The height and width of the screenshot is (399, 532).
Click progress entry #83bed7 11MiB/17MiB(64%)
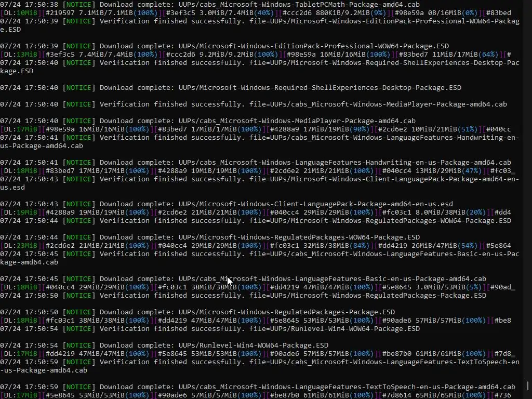[448, 54]
